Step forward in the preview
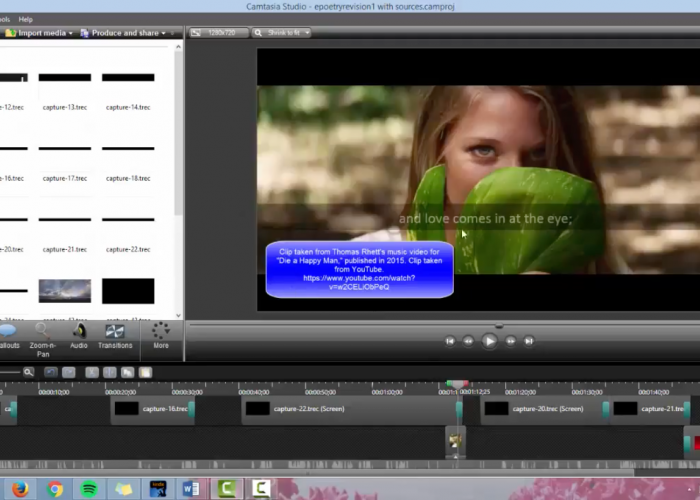This screenshot has height=500, width=700. (x=510, y=341)
